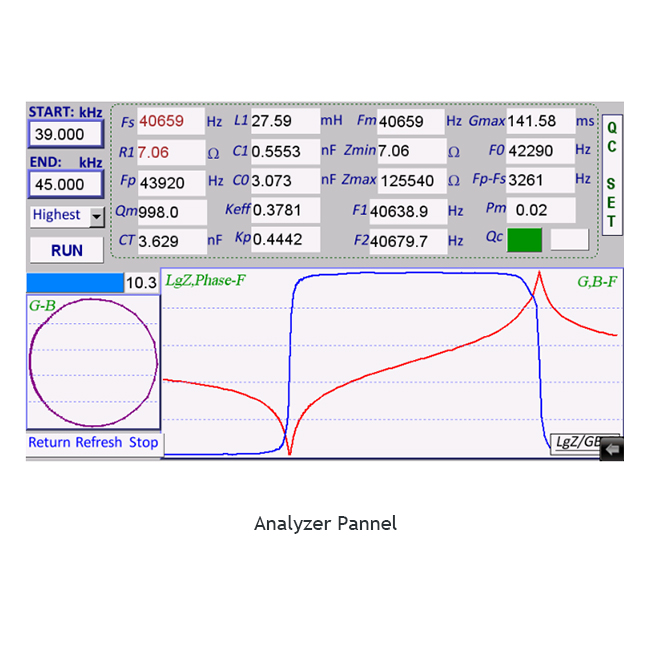Viewport: 650px width, 650px height.
Task: Click the green Qc indicator box
Action: [525, 240]
